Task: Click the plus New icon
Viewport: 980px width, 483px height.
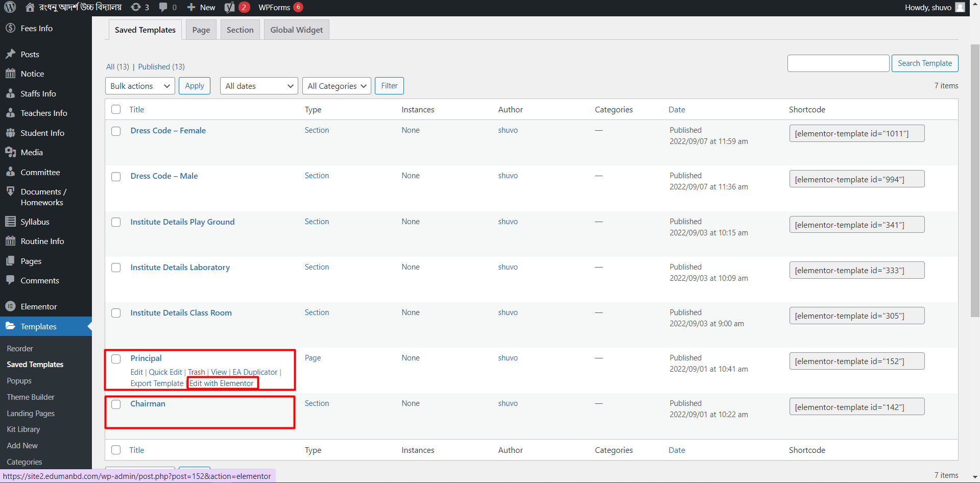Action: tap(192, 7)
